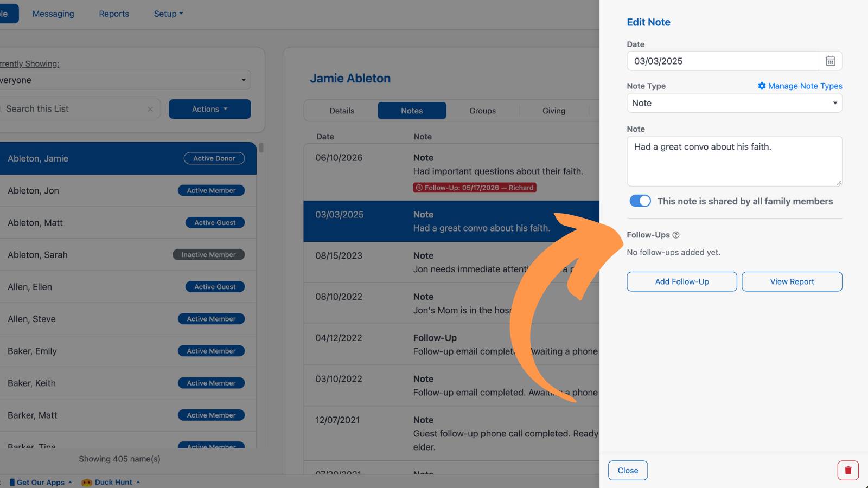The height and width of the screenshot is (488, 868).
Task: Close the Edit Note panel
Action: click(628, 470)
